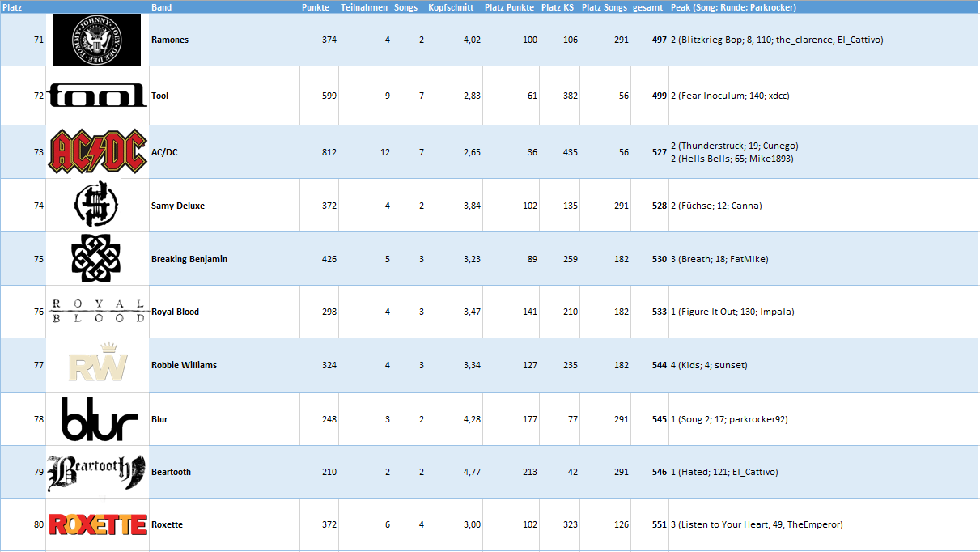Viewport: 980px width, 552px height.
Task: Select Beartooth Kopfschnitt value 4,77
Action: (472, 472)
